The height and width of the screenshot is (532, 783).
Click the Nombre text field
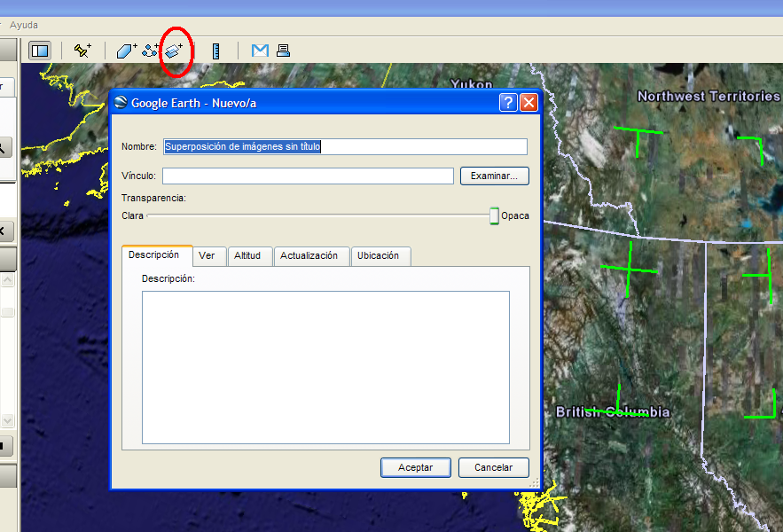coord(345,146)
